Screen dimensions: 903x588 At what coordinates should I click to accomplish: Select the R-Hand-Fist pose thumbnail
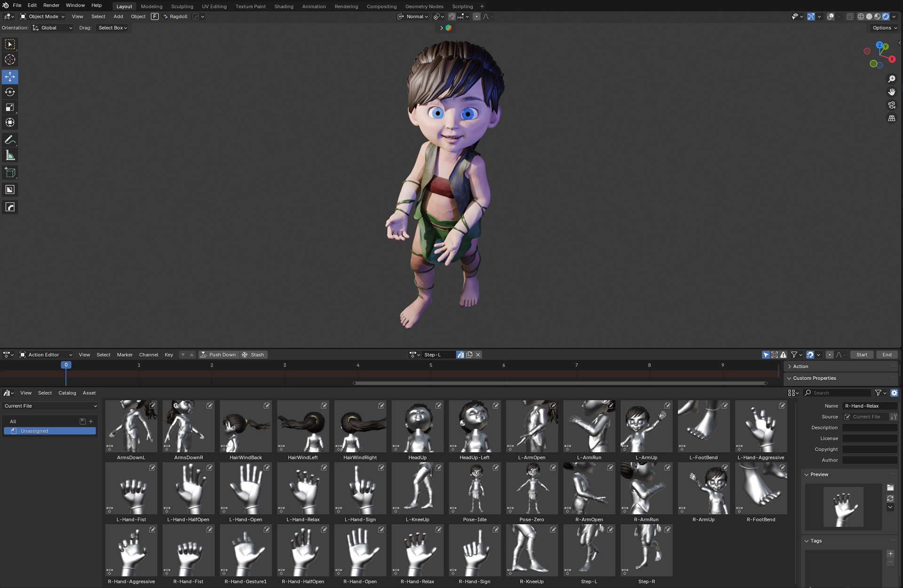pos(188,550)
